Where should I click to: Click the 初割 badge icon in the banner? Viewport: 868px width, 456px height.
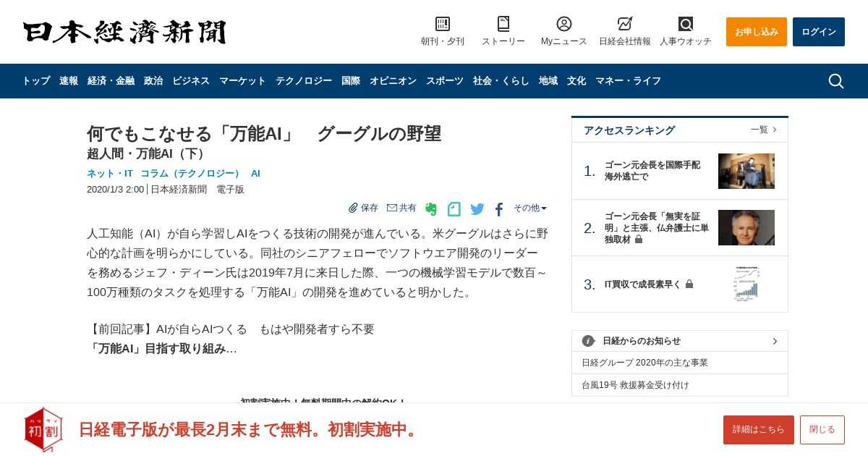point(43,429)
